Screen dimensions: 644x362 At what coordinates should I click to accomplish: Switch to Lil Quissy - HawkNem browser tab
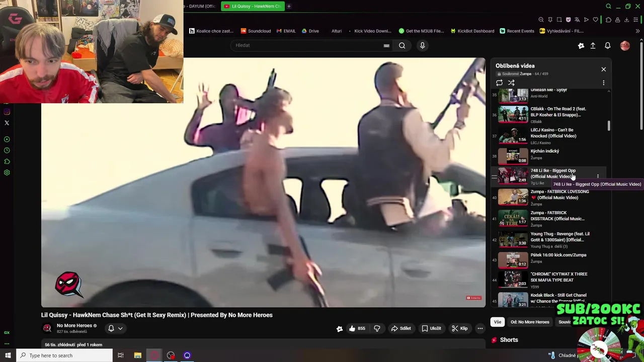[253, 6]
